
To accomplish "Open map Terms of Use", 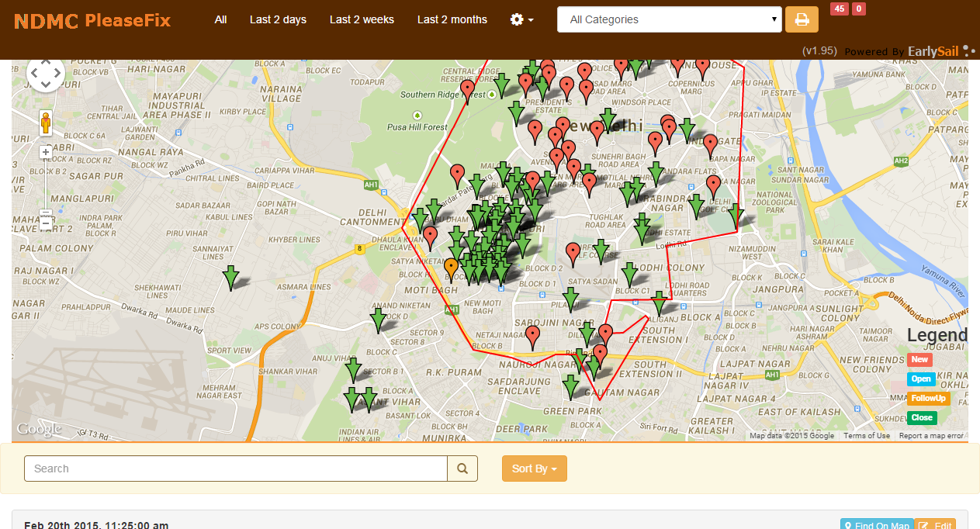I will tap(867, 436).
